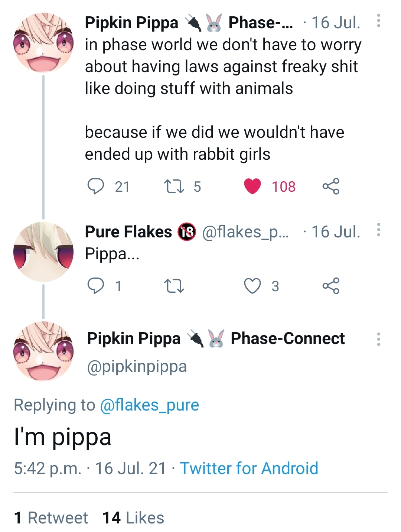This screenshot has height=532, width=401.
Task: Reply to Pure Flakes' tweet
Action: [96, 286]
